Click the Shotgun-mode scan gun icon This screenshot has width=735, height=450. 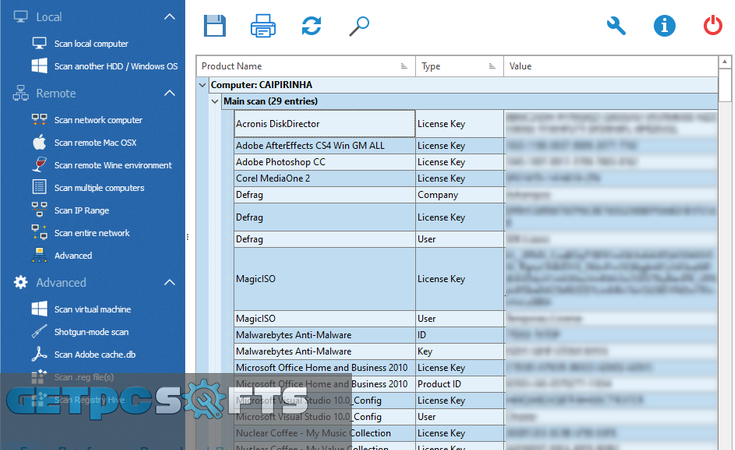click(39, 331)
